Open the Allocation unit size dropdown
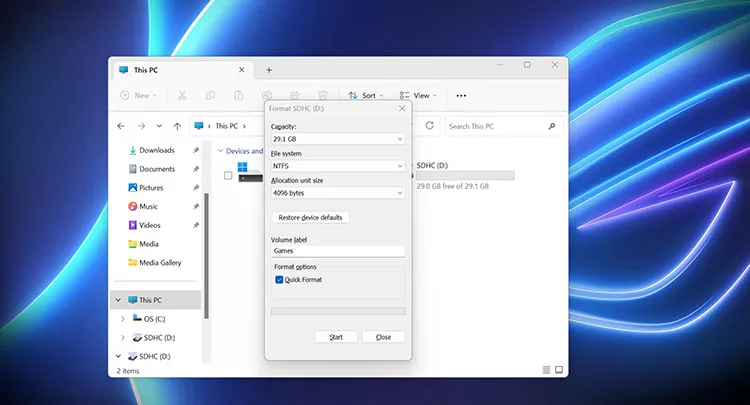This screenshot has width=750, height=405. point(338,192)
